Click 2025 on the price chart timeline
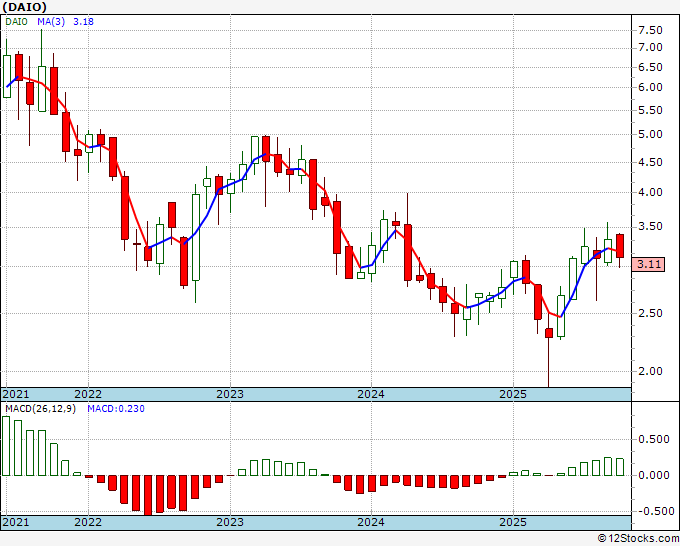The image size is (680, 546). (x=513, y=394)
